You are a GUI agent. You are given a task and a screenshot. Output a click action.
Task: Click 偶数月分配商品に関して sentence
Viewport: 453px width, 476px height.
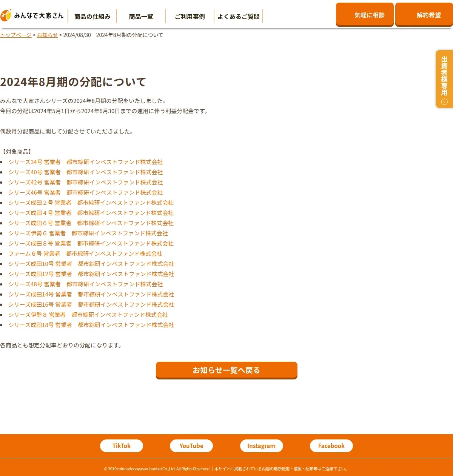67,132
